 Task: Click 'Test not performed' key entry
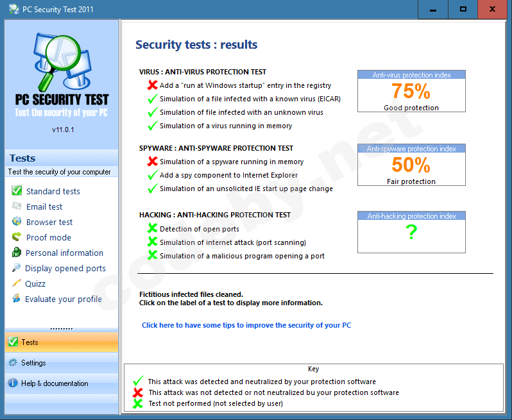point(216,403)
